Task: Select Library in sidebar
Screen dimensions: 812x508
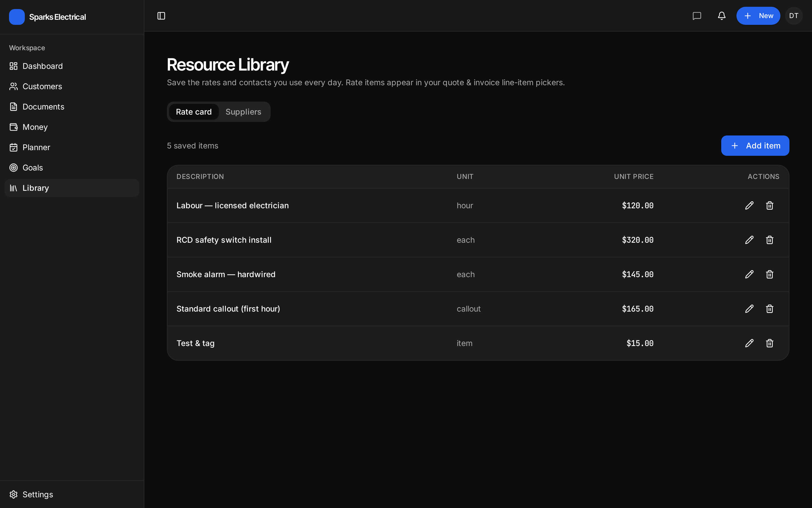Action: (x=72, y=188)
